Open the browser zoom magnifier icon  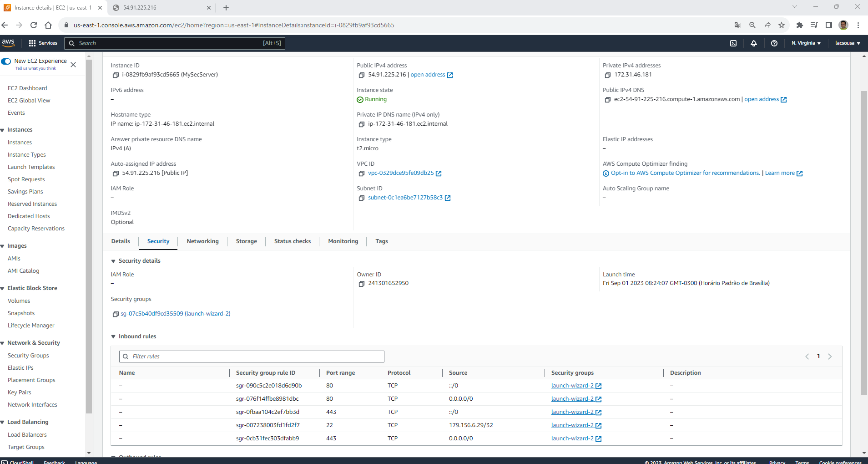pyautogui.click(x=752, y=25)
